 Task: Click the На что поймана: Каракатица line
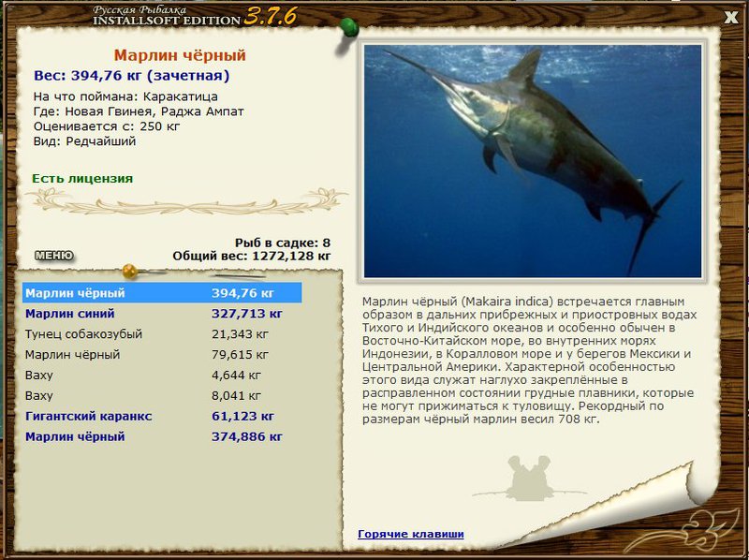[125, 96]
